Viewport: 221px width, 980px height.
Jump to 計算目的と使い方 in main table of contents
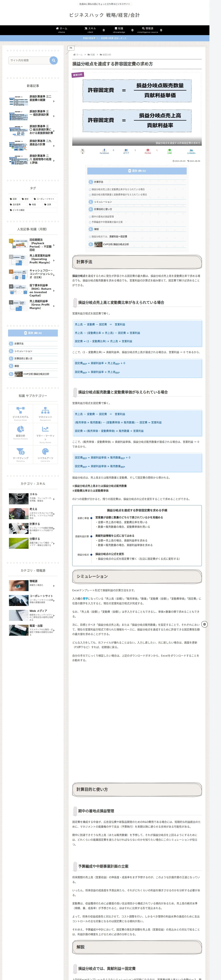tap(103, 209)
